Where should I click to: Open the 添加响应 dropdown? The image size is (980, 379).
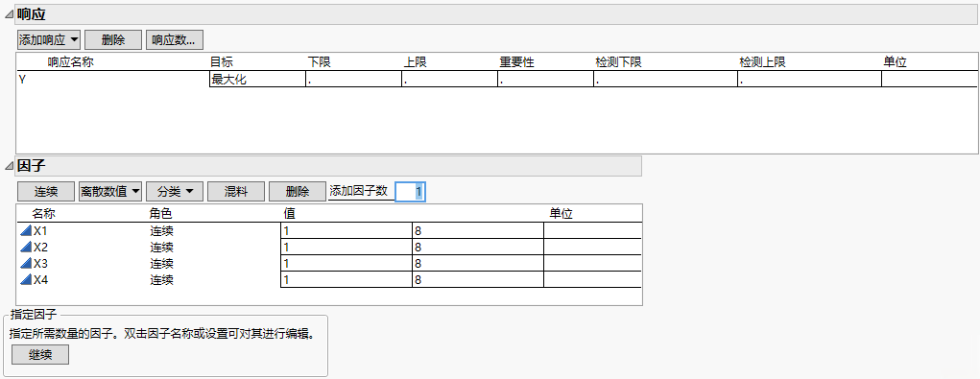pyautogui.click(x=49, y=40)
